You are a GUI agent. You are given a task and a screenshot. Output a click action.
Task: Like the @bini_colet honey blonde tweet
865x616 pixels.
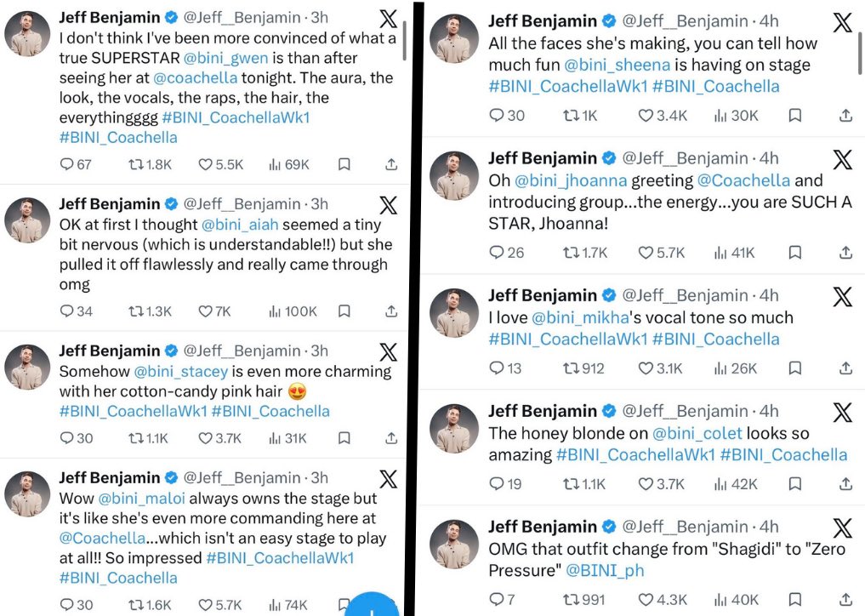646,484
